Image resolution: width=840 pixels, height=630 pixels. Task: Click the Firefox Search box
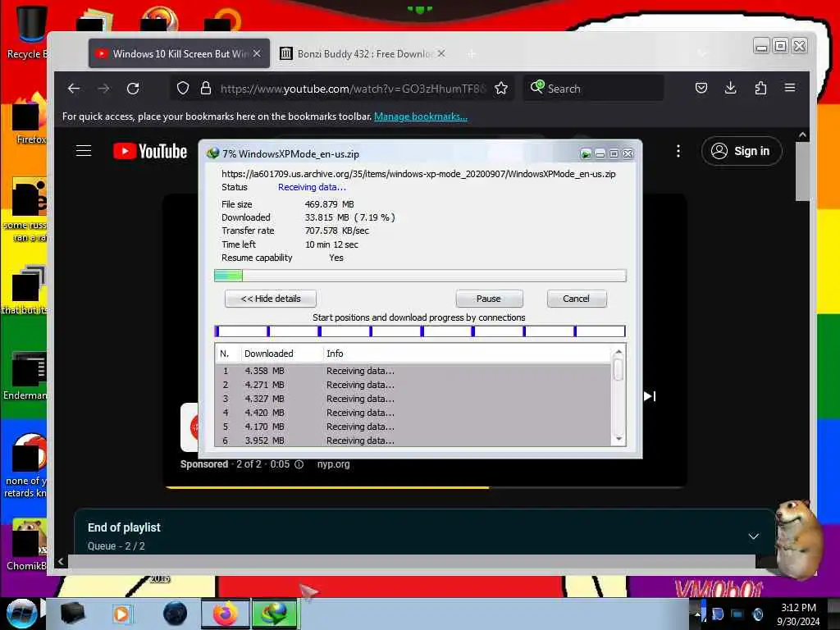(x=593, y=89)
